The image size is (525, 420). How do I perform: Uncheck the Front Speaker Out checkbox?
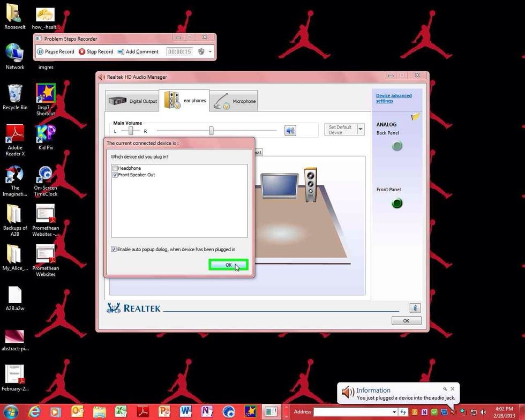click(115, 175)
